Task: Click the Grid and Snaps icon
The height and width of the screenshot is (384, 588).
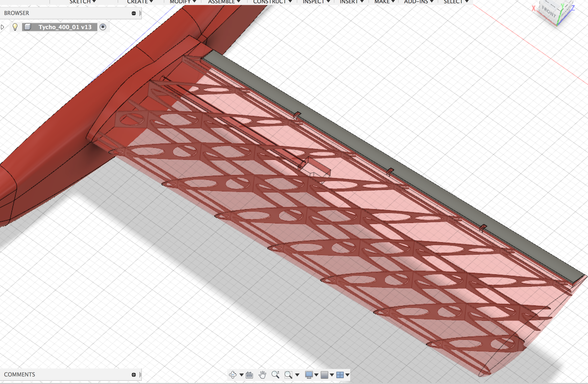Action: [x=324, y=375]
